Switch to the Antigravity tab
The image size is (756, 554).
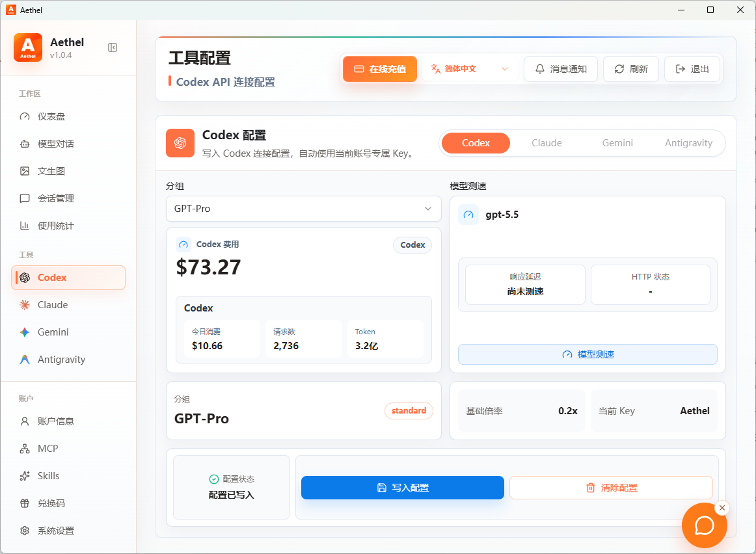688,143
